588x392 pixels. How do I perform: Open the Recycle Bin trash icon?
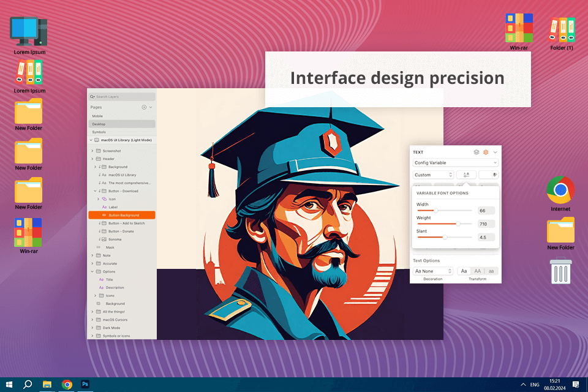pyautogui.click(x=560, y=271)
